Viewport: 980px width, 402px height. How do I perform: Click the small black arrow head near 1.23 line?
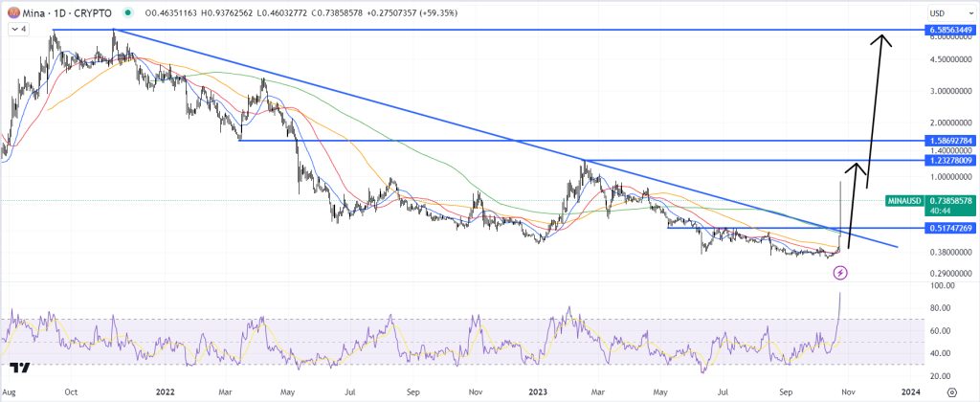click(858, 167)
